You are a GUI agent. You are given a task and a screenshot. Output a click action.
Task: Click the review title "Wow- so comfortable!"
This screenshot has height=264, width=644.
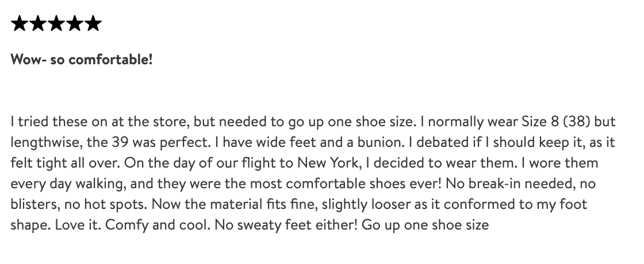(x=82, y=59)
